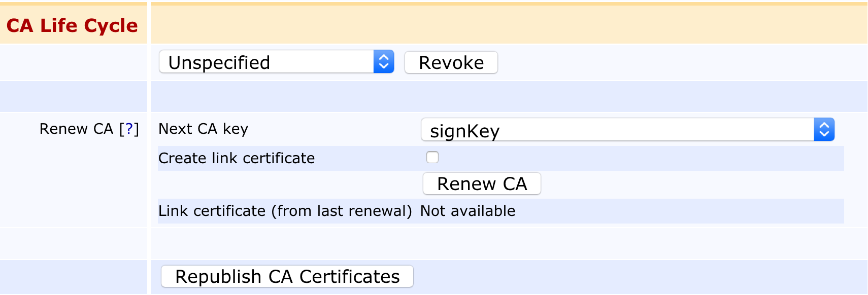
Task: Click the Renew CA row label
Action: (76, 129)
